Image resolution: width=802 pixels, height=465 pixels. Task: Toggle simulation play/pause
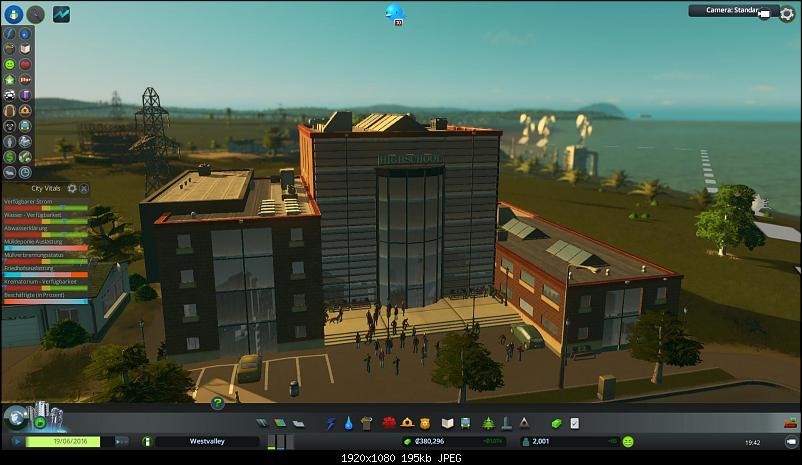(x=17, y=441)
